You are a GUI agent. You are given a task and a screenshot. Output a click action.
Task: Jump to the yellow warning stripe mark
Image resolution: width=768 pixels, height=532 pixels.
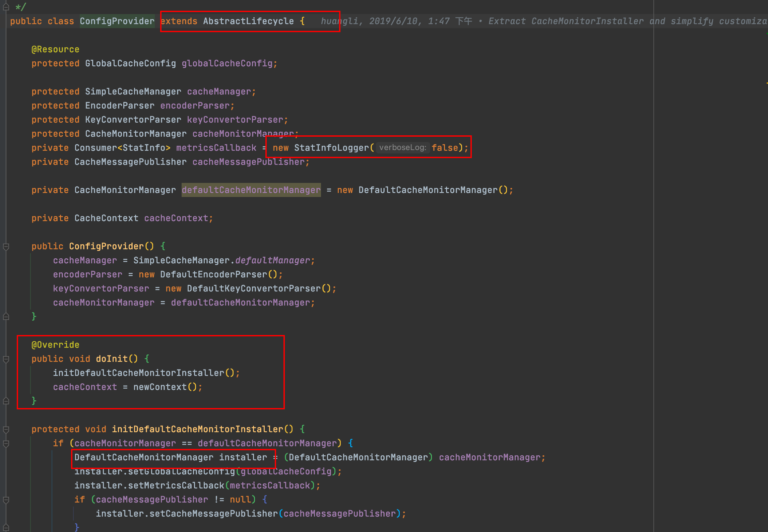click(767, 83)
